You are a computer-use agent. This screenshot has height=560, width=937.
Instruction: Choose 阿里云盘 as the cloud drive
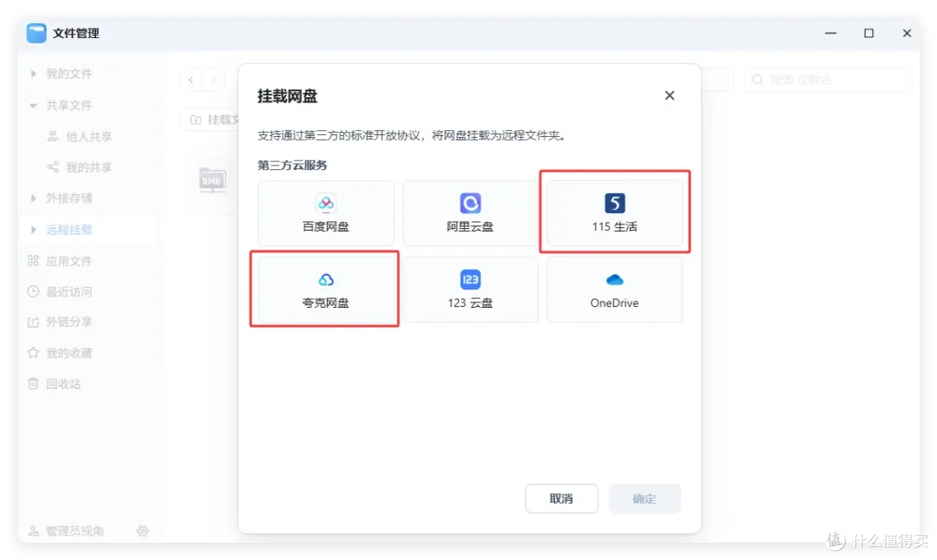point(470,213)
